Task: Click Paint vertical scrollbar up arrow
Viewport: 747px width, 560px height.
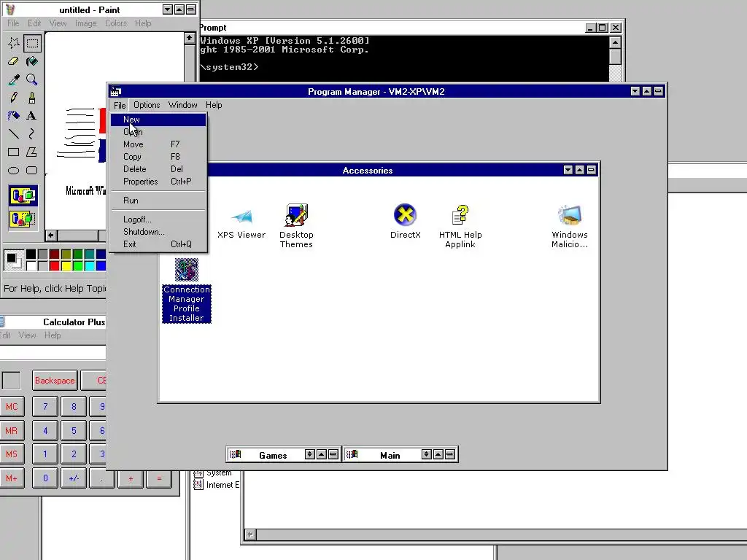Action: tap(190, 38)
